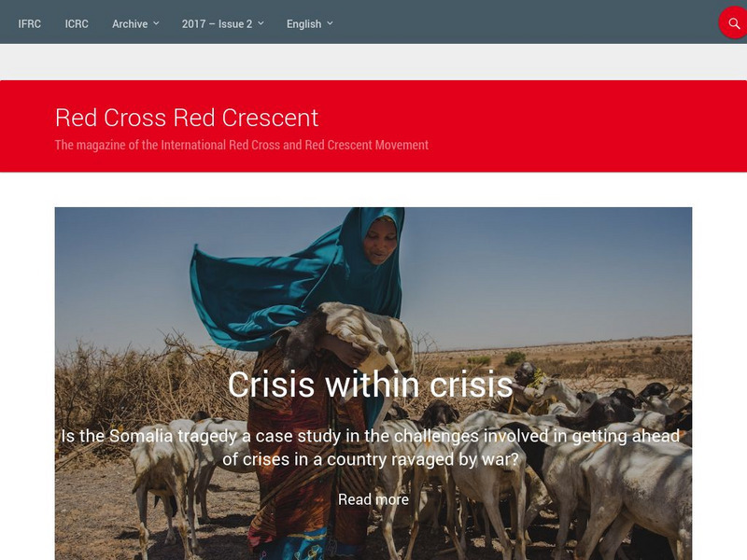Open the Archive menu
Screen dimensions: 747x560
click(135, 24)
